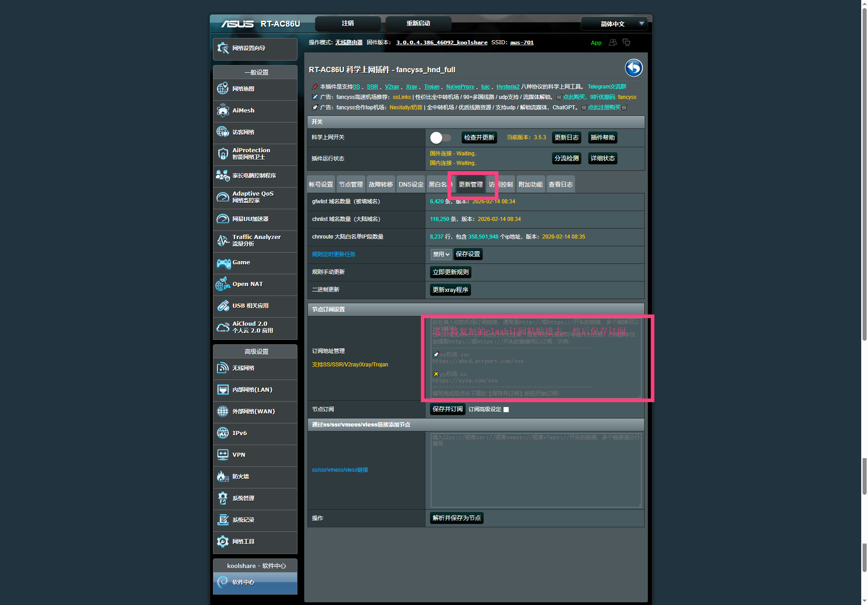Viewport: 868px width, 605px height.
Task: Toggle the 科学上网开关 switch
Action: (440, 138)
